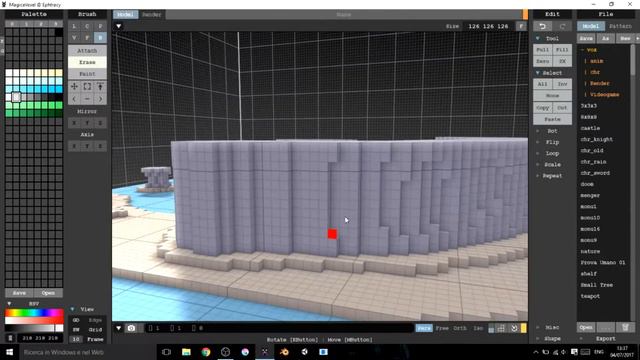640x360 pixels.
Task: Click the Select All button
Action: [x=543, y=84]
